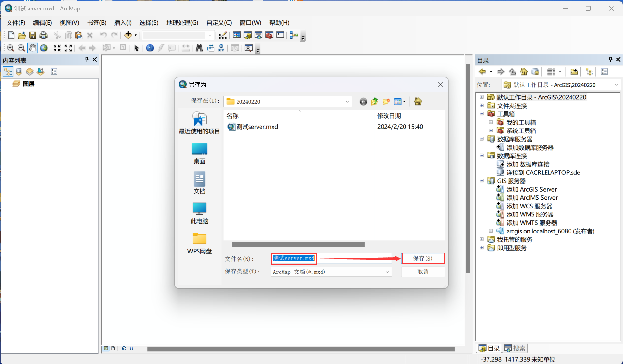Collapse the GIS Servers node
The height and width of the screenshot is (364, 623).
tap(482, 181)
